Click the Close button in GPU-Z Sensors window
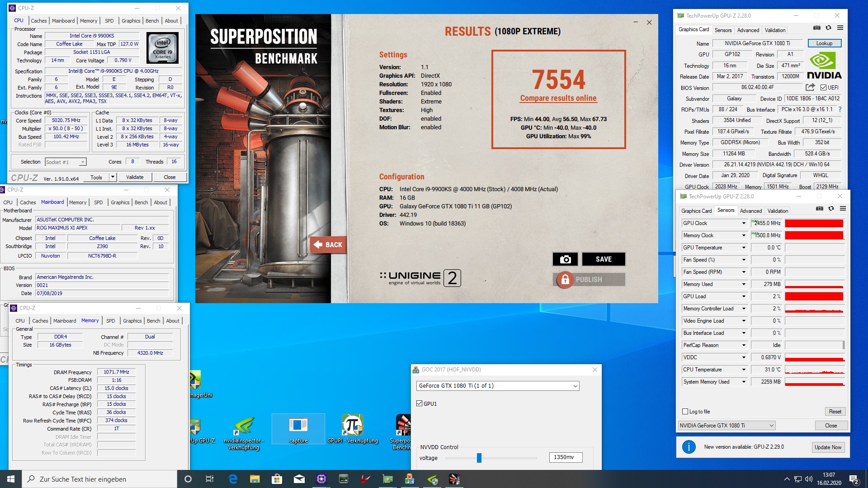868x488 pixels. click(831, 426)
